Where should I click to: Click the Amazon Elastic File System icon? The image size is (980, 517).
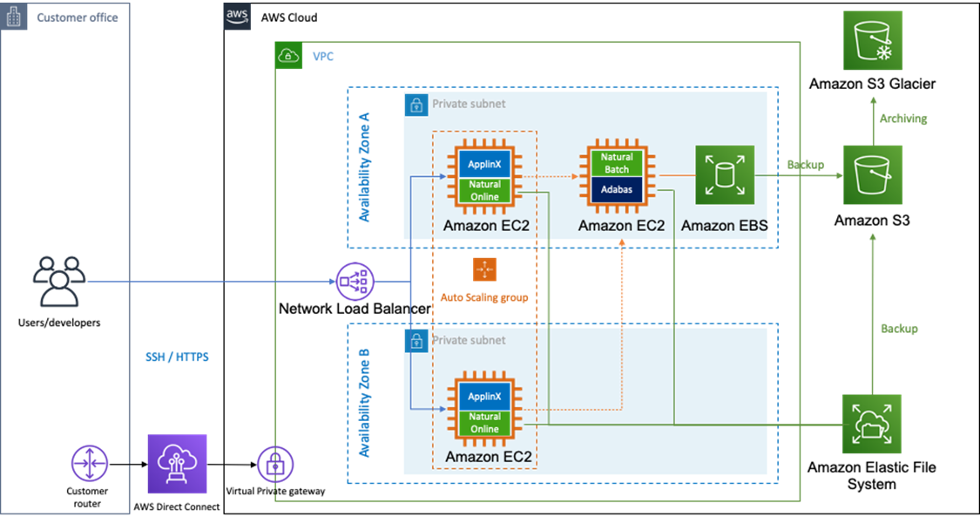pyautogui.click(x=872, y=424)
